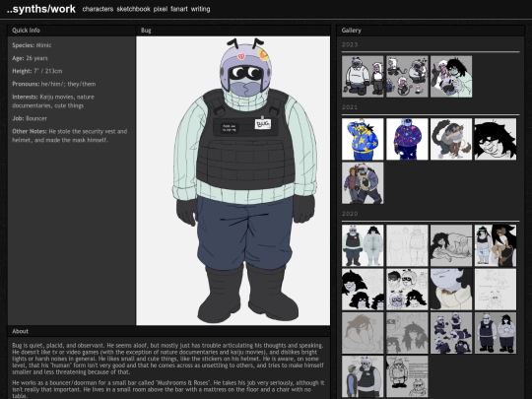Open the writing section
This screenshot has height=399, width=532.
point(201,9)
